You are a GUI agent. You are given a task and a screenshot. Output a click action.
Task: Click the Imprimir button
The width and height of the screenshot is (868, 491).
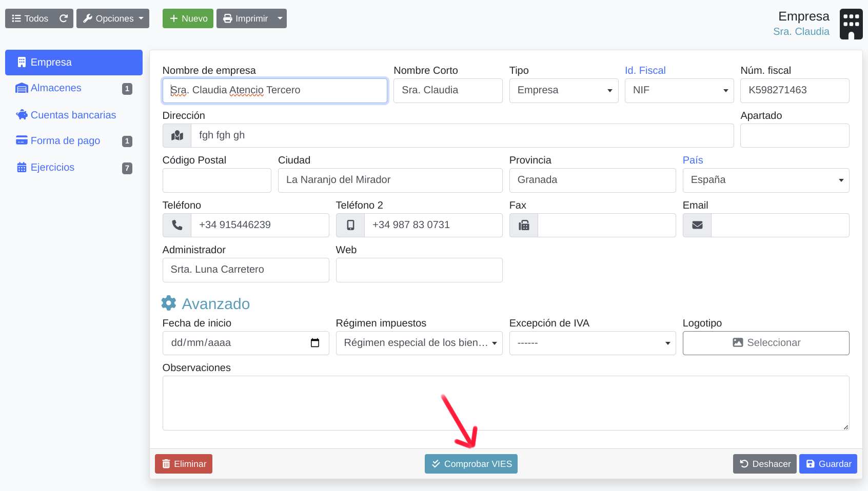pos(245,18)
